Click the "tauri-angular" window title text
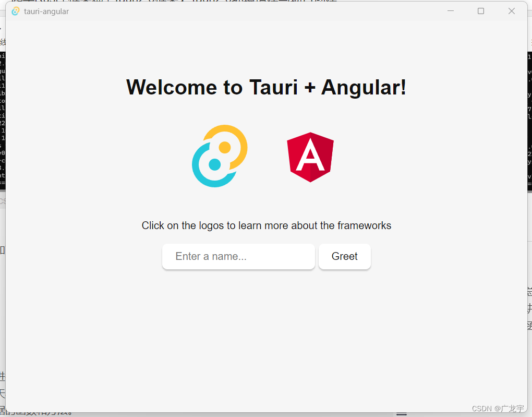Image resolution: width=532 pixels, height=417 pixels. coord(46,11)
